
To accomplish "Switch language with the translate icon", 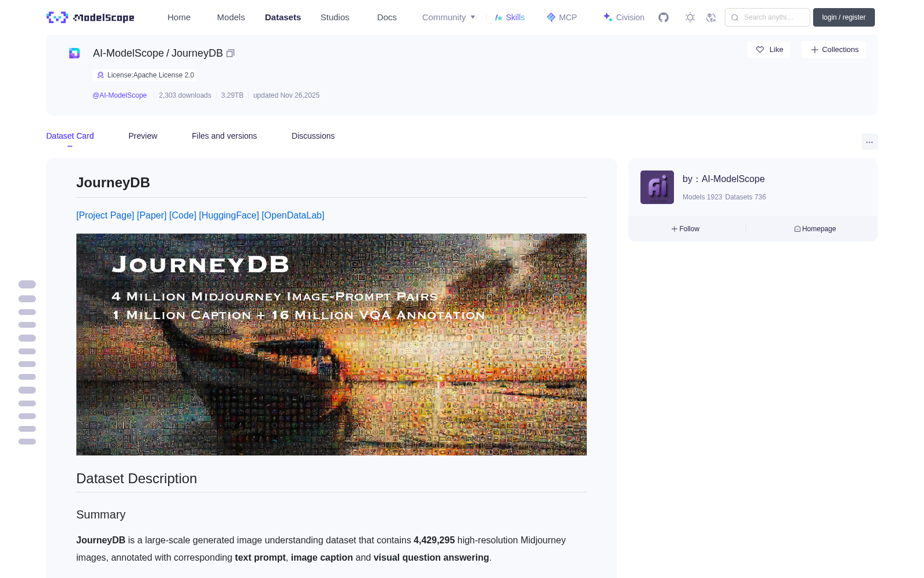I will tap(711, 17).
